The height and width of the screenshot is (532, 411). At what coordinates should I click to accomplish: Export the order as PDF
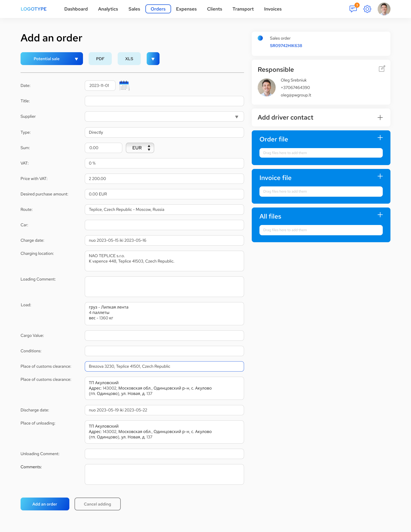click(100, 59)
